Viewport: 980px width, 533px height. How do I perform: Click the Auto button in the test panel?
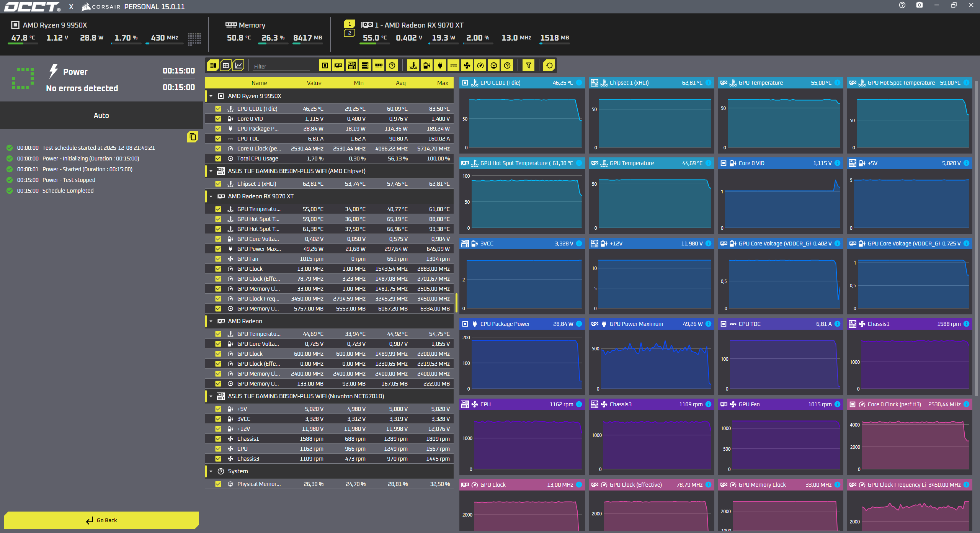coord(101,115)
